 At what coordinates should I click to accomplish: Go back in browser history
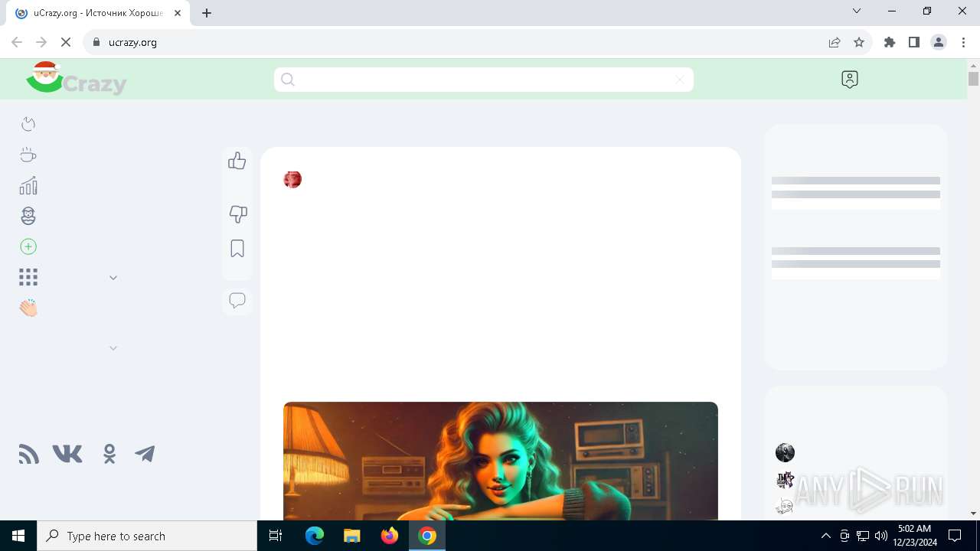pyautogui.click(x=17, y=42)
